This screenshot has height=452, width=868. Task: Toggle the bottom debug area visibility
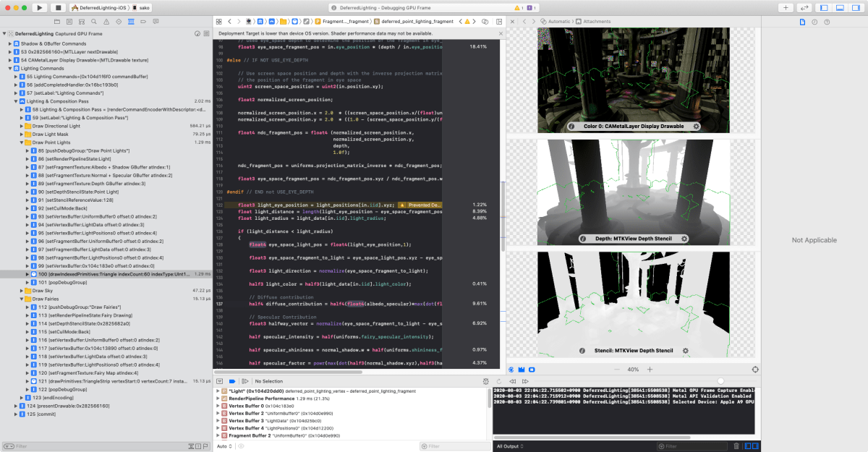(840, 7)
